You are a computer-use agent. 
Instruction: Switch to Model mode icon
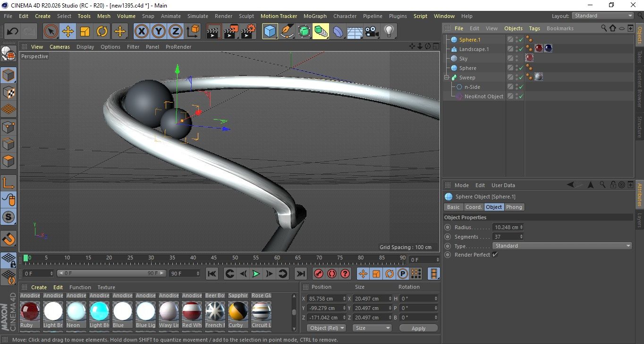(x=8, y=75)
